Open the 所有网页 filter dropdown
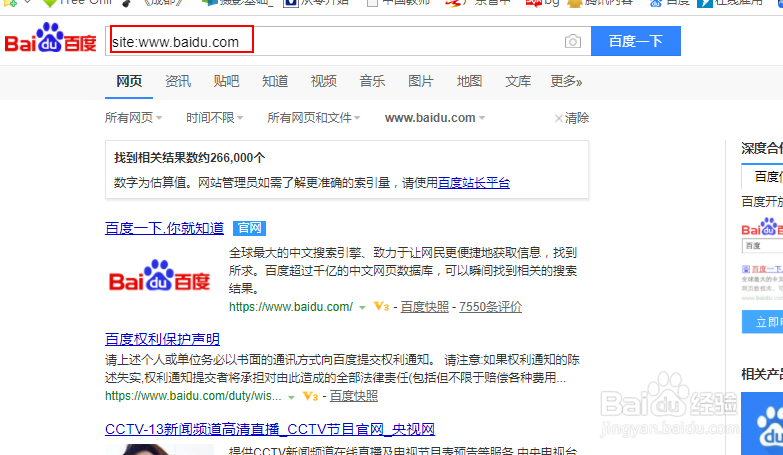The width and height of the screenshot is (783, 455). 133,118
